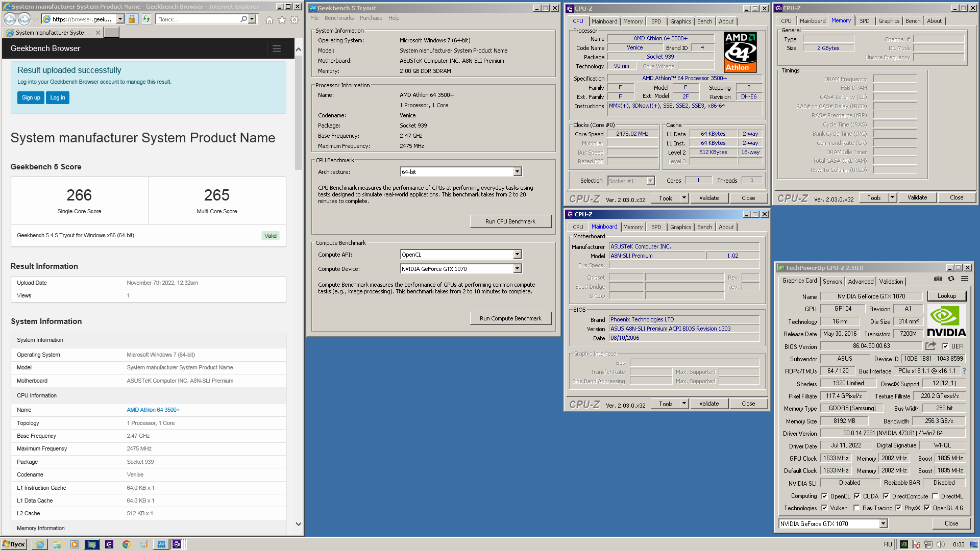Click the padlock security icon in the address bar

pos(132,19)
